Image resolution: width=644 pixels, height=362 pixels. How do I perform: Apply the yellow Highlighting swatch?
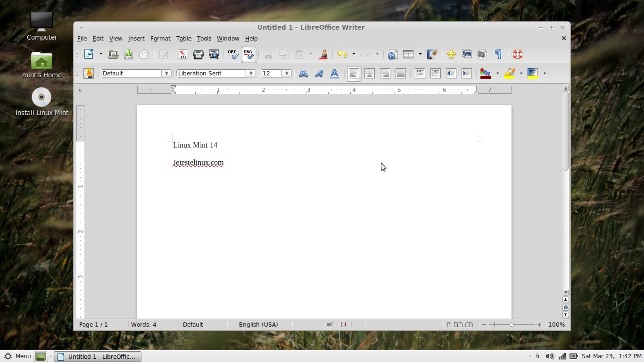510,73
